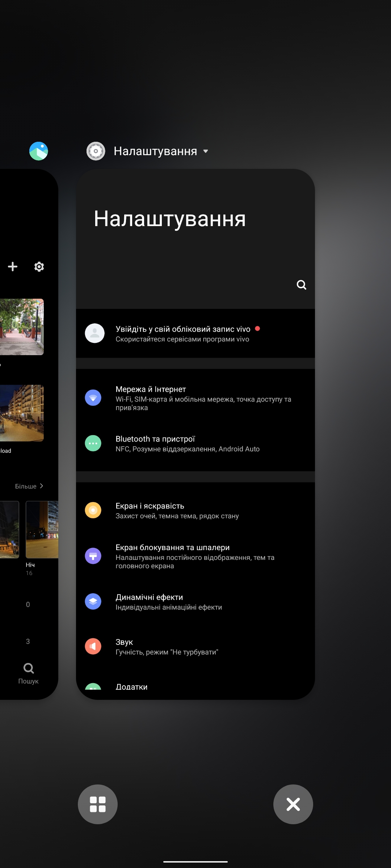The width and height of the screenshot is (391, 868).
Task: Open Динамічні ефекти settings
Action: click(169, 601)
